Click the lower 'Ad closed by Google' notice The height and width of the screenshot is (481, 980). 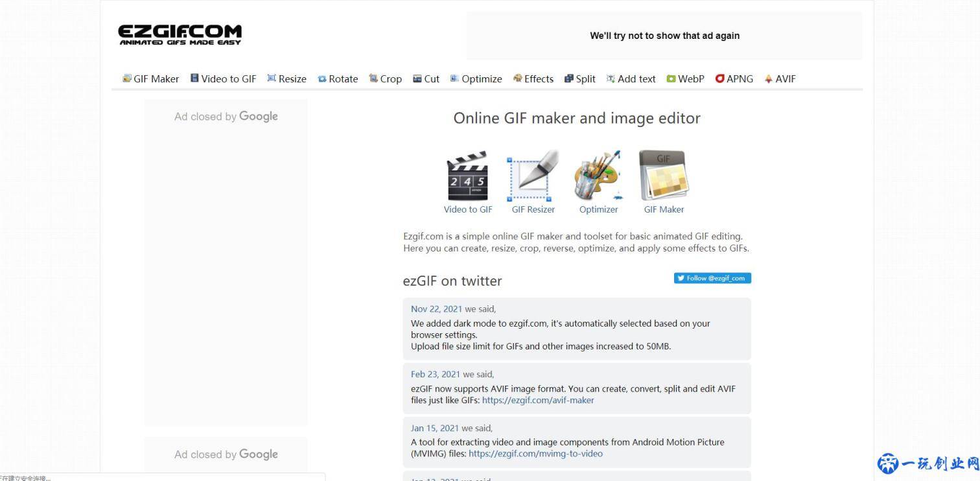226,454
